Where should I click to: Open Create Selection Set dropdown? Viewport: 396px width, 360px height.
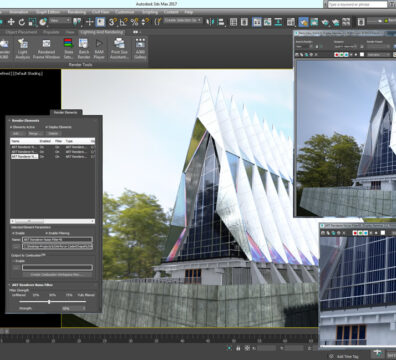(x=183, y=21)
